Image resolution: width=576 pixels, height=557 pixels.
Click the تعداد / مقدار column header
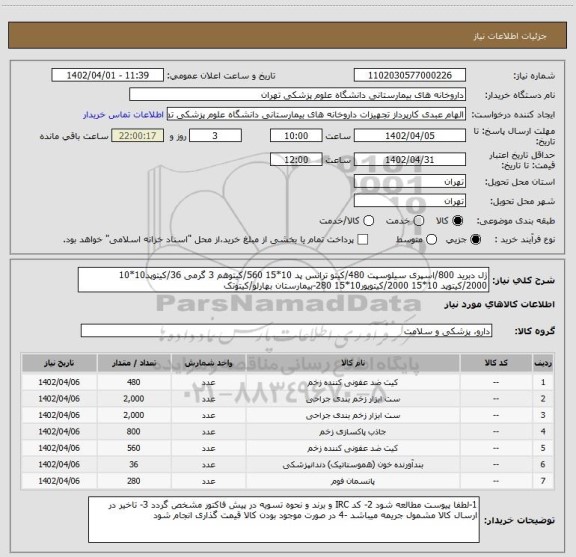(x=134, y=363)
